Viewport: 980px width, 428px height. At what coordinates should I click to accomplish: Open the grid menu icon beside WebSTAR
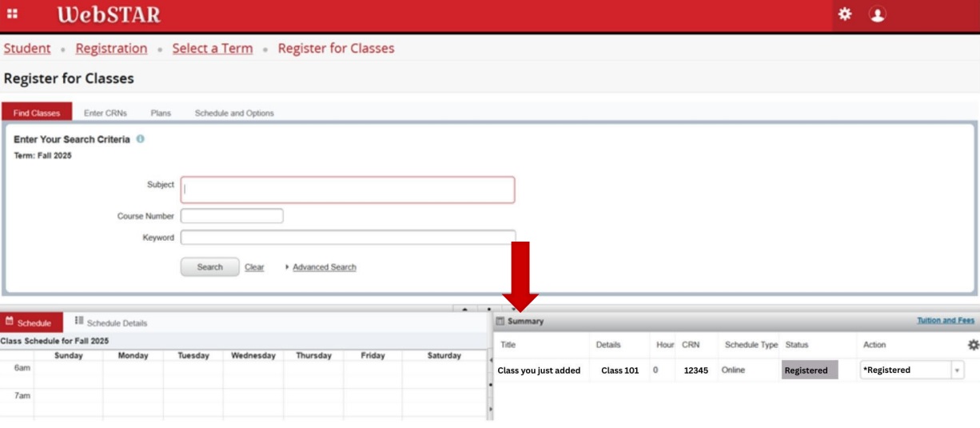[14, 15]
